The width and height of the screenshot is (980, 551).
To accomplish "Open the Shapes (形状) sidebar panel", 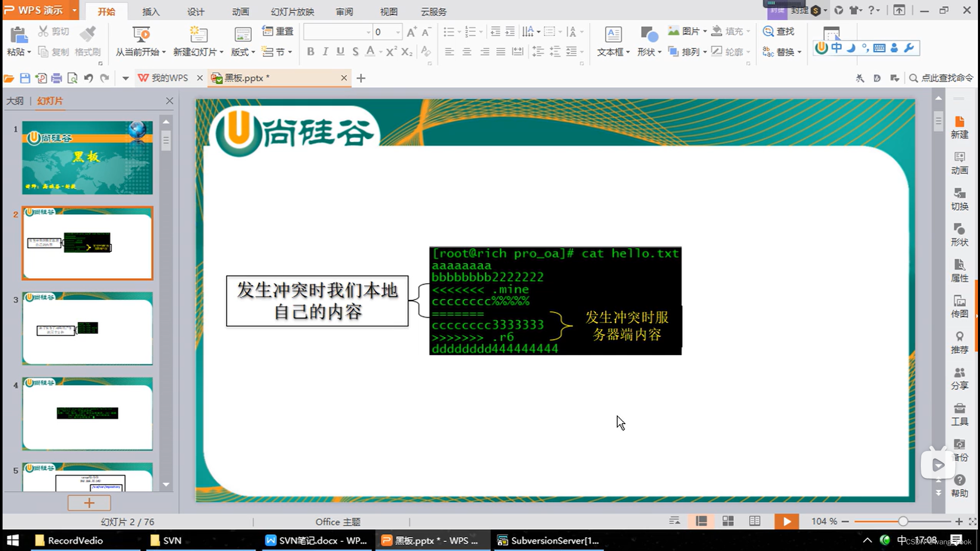I will pyautogui.click(x=960, y=235).
